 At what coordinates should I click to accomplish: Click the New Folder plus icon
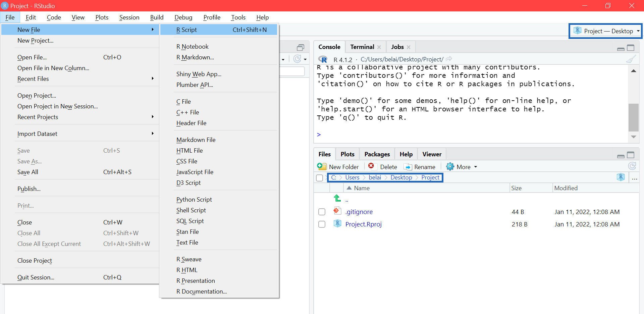(x=322, y=166)
